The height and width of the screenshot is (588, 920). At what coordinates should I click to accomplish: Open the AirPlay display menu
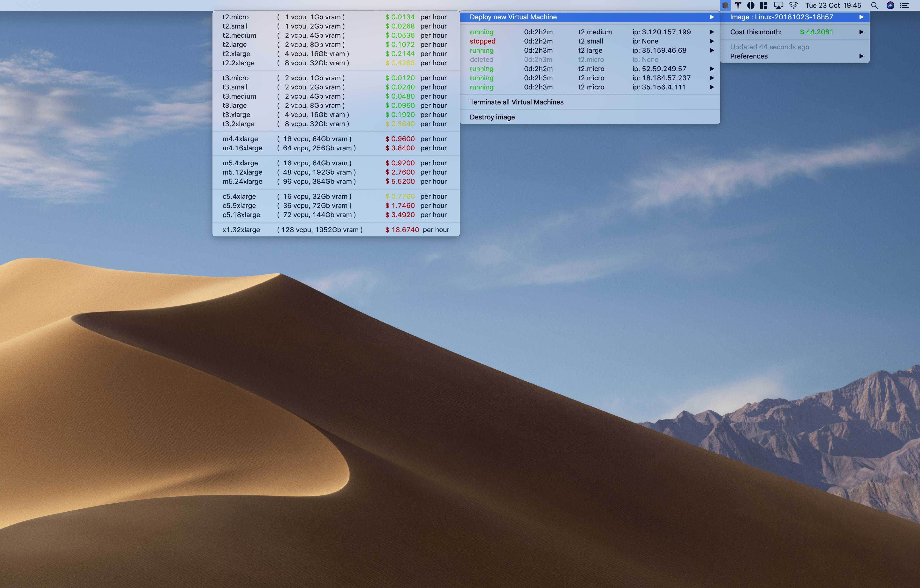pyautogui.click(x=778, y=5)
